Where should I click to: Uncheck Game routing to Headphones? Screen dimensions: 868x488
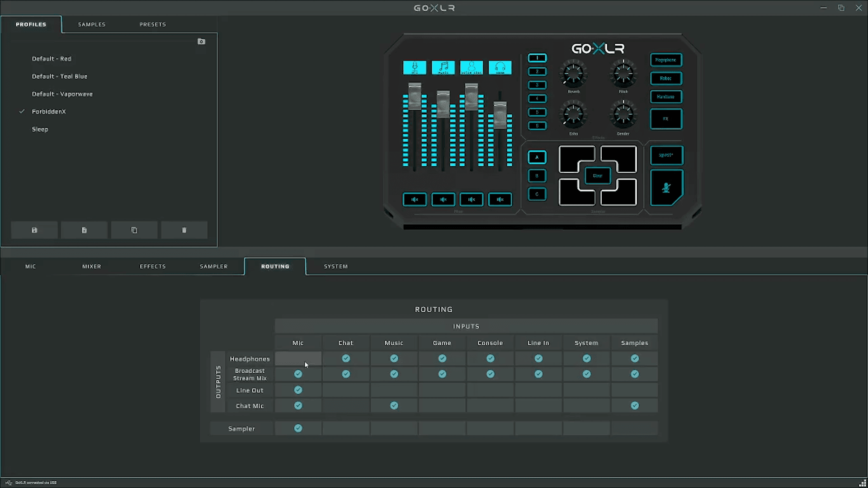click(442, 359)
